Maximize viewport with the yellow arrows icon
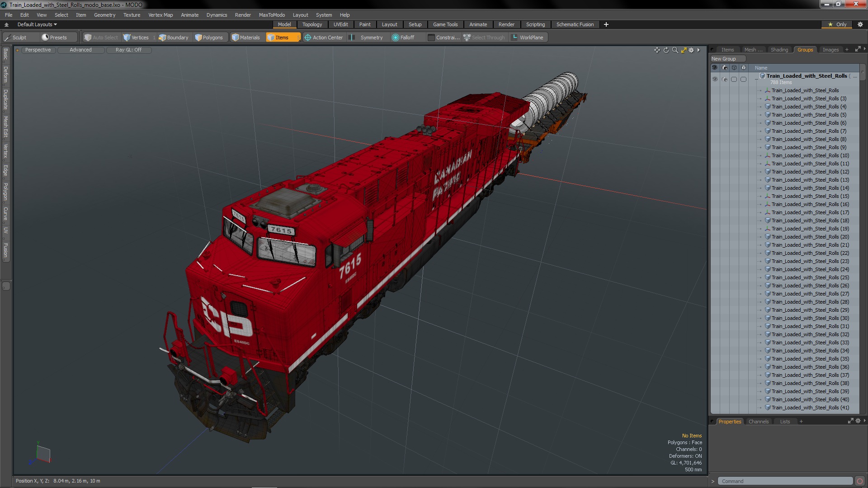 click(x=684, y=50)
